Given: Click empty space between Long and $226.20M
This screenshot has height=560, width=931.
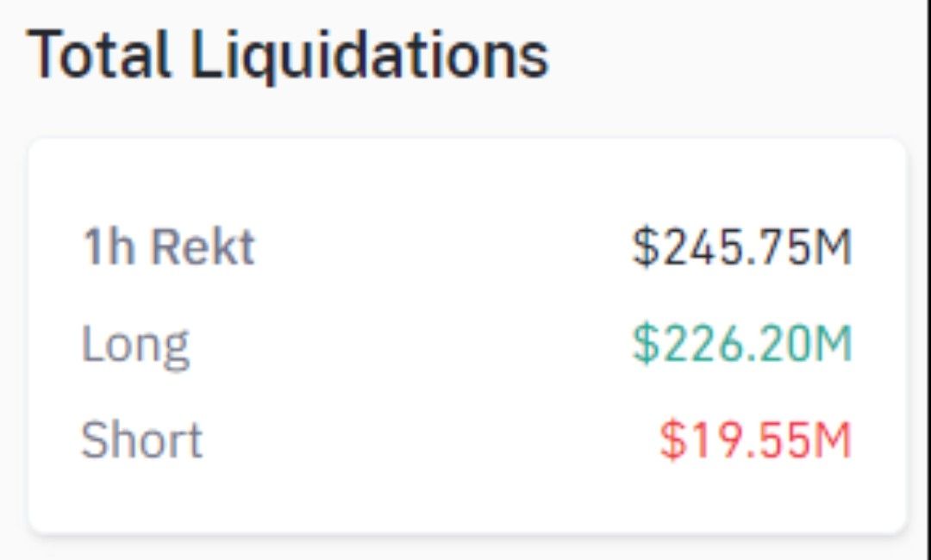Looking at the screenshot, I should coord(409,345).
